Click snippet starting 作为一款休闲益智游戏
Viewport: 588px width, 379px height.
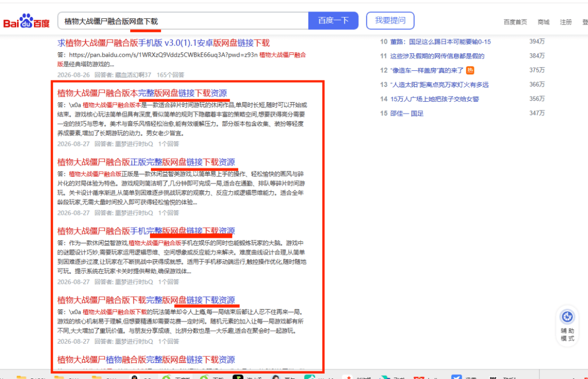182,257
